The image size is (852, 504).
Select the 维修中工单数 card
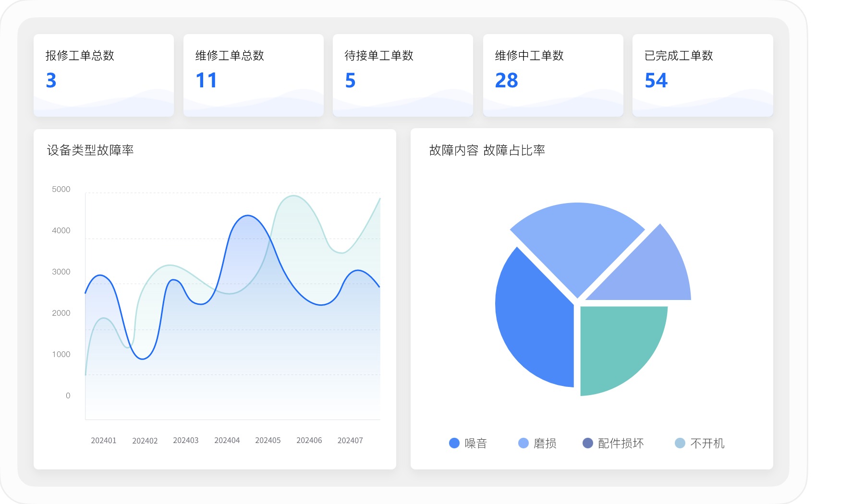click(553, 75)
